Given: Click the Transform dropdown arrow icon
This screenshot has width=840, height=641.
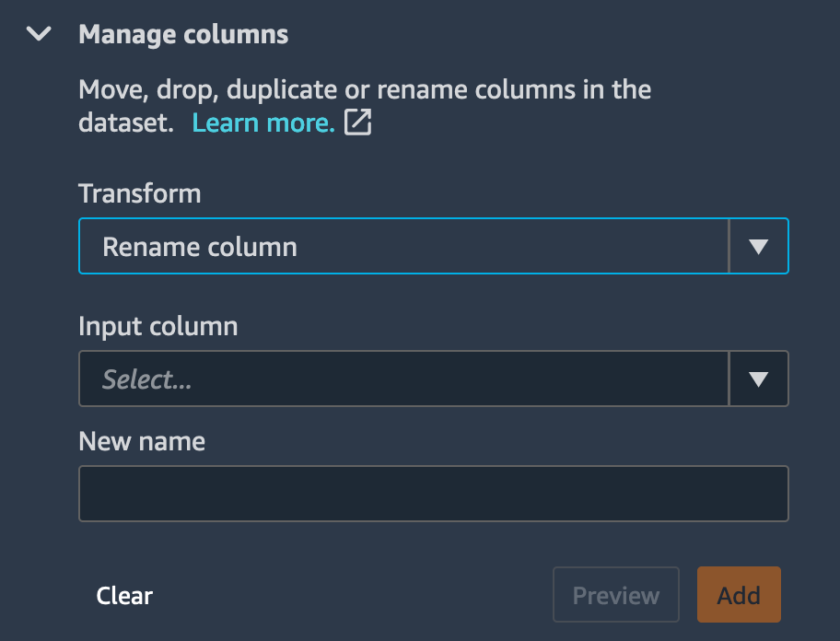Looking at the screenshot, I should (759, 246).
